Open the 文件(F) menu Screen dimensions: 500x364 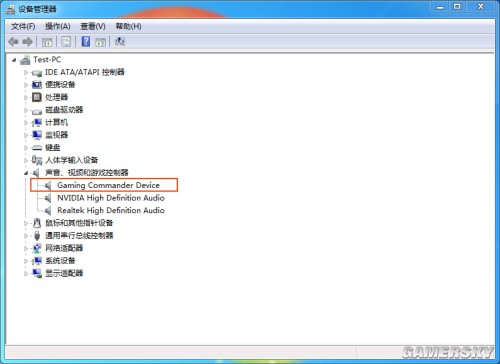23,26
